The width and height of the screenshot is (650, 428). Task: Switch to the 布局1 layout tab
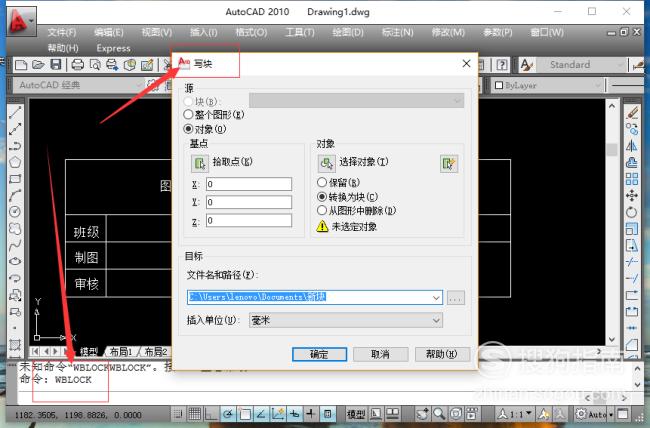(x=120, y=352)
